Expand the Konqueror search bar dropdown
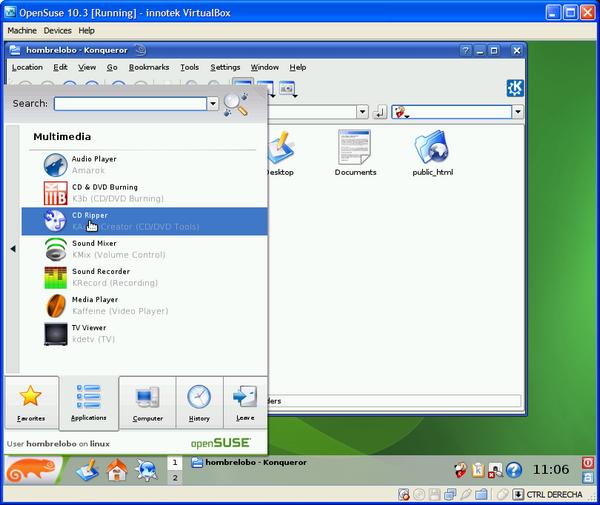Screen dimensions: 600x505 click(517, 112)
